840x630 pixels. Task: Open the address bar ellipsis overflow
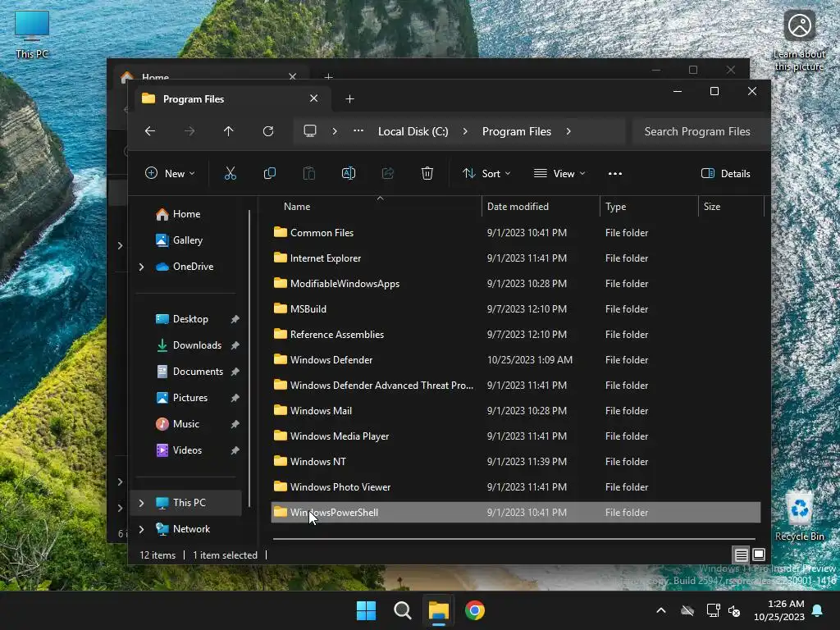coord(358,131)
